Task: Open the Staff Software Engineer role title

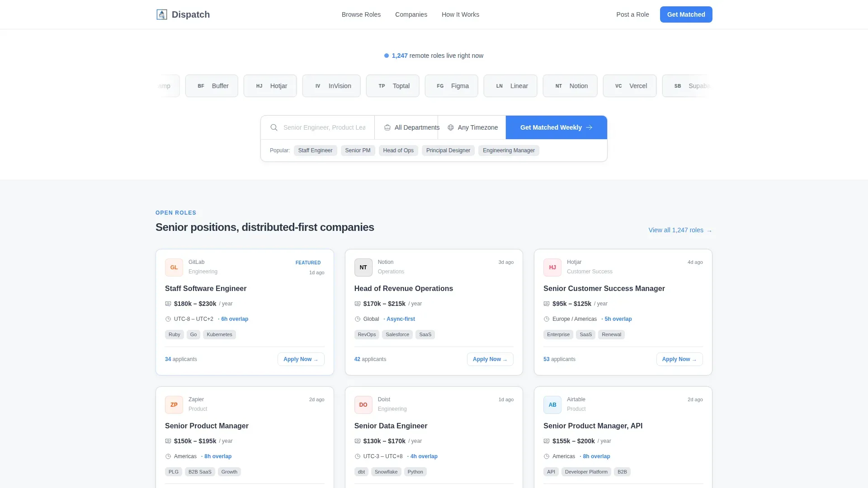Action: (206, 288)
